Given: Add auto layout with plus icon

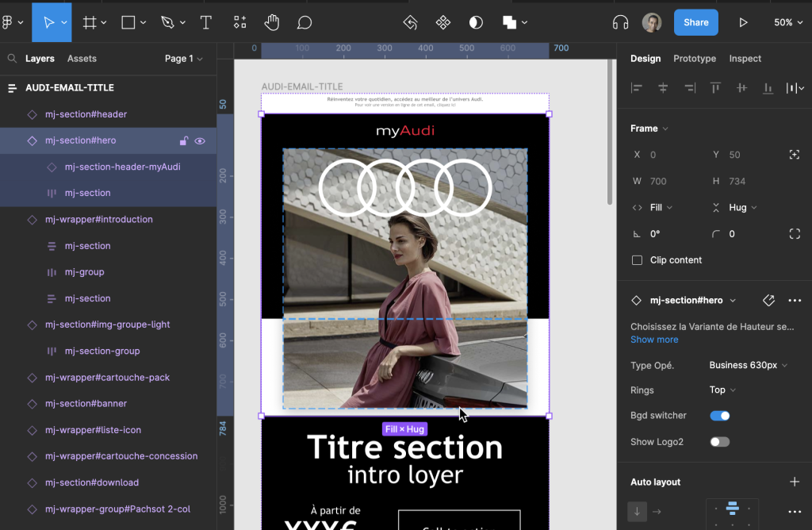Looking at the screenshot, I should point(795,482).
